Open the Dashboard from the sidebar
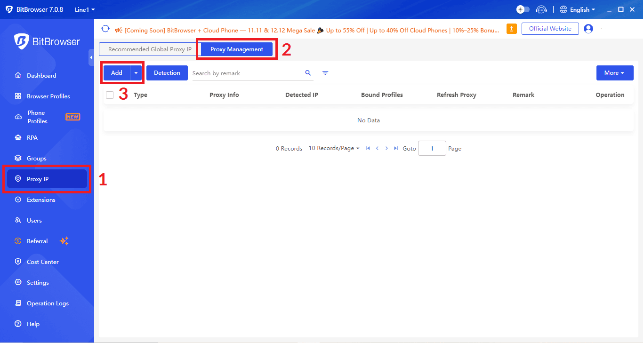 (x=43, y=75)
